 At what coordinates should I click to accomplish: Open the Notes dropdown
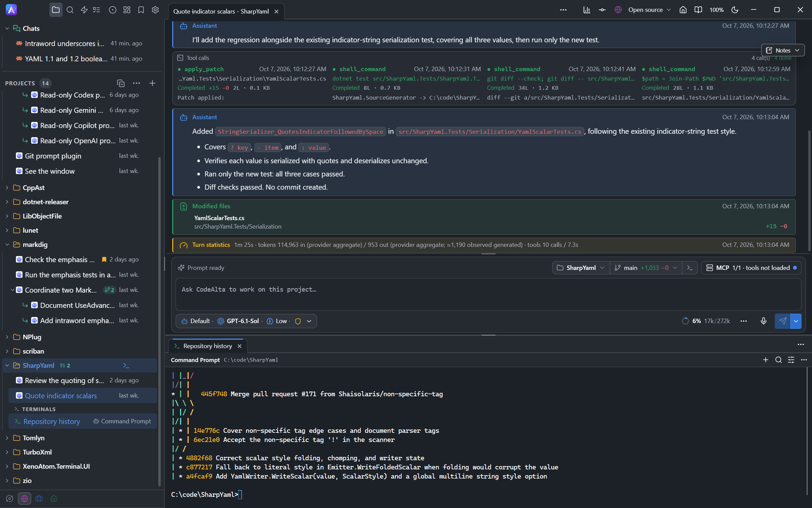tap(783, 50)
